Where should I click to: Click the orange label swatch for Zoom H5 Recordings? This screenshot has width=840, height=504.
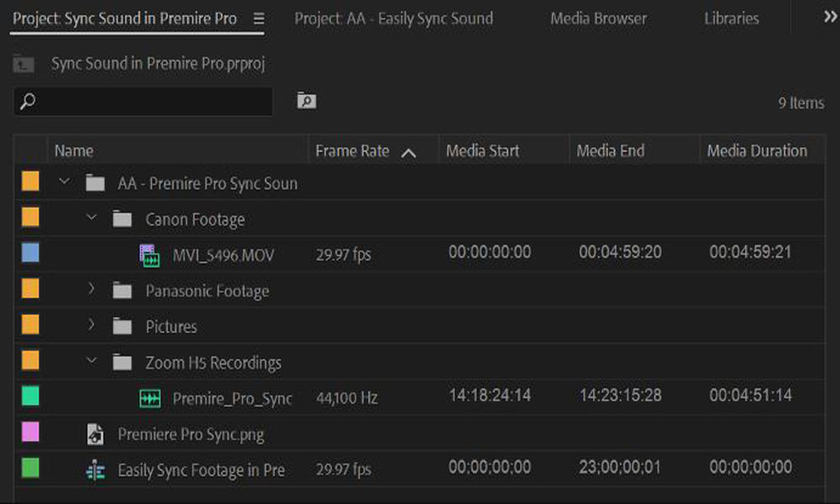30,360
